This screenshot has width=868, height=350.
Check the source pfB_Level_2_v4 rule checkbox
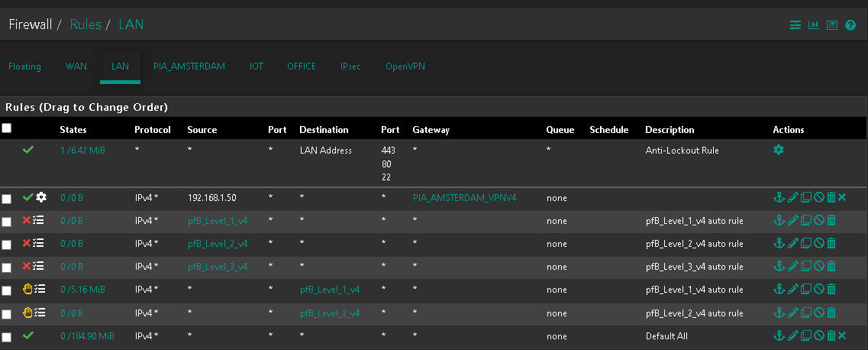[7, 245]
